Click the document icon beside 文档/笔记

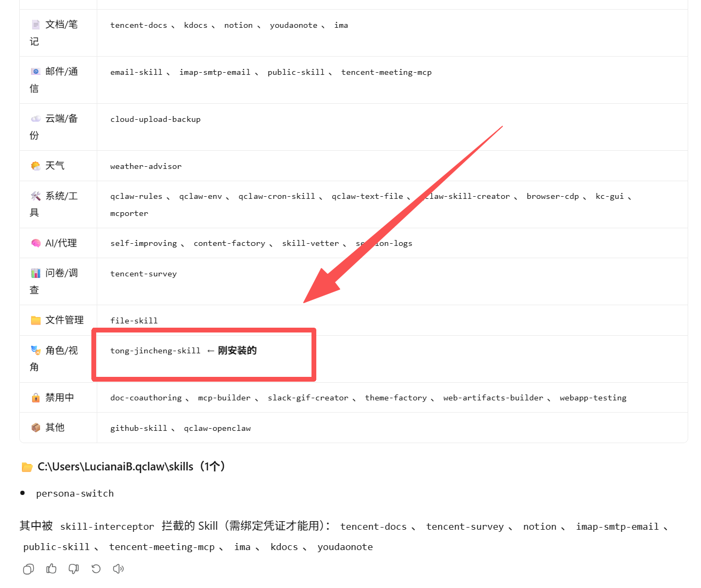(36, 25)
